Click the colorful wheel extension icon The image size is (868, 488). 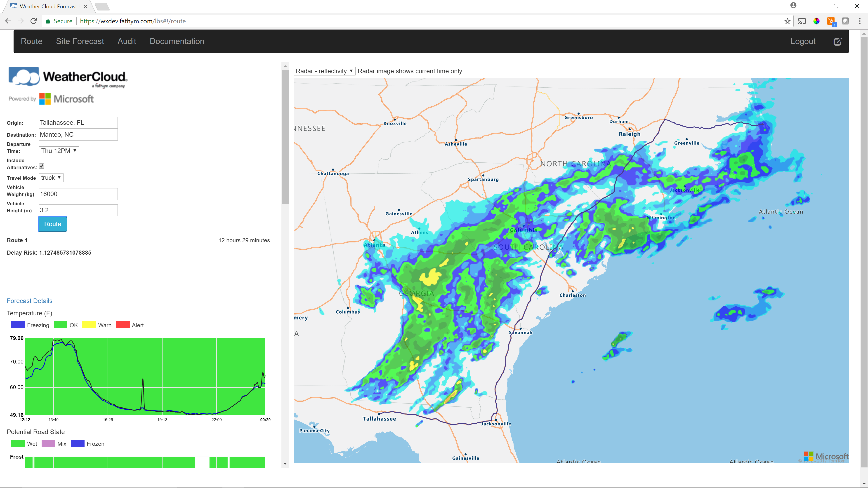click(816, 21)
